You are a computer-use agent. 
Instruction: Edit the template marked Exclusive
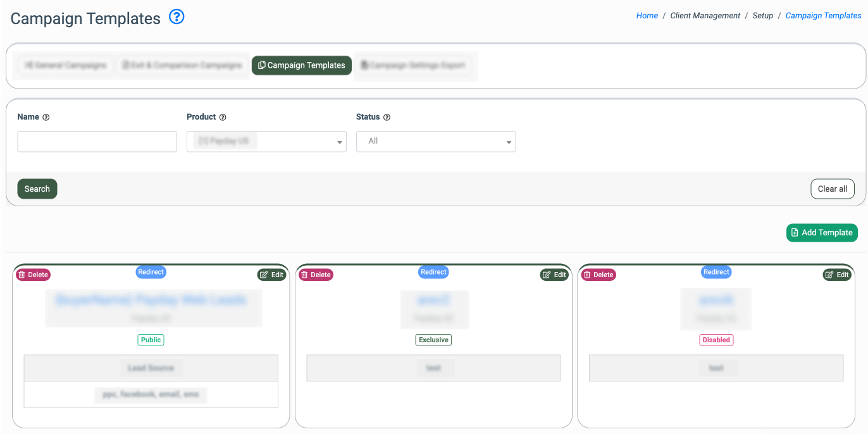tap(554, 275)
